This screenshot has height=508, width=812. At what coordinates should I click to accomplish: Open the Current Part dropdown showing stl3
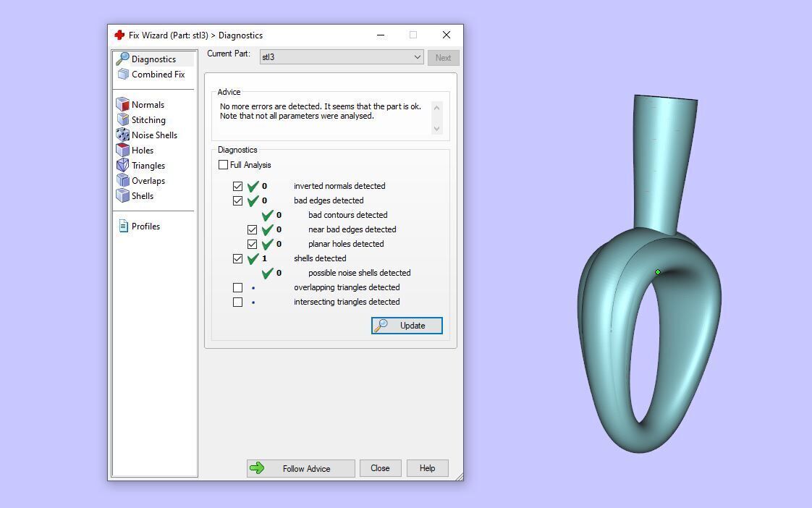342,57
